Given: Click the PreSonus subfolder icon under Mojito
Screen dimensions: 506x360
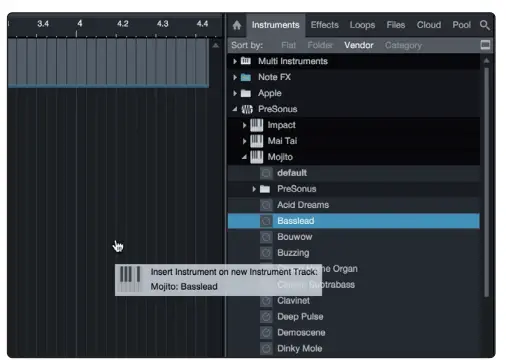Looking at the screenshot, I should 265,189.
